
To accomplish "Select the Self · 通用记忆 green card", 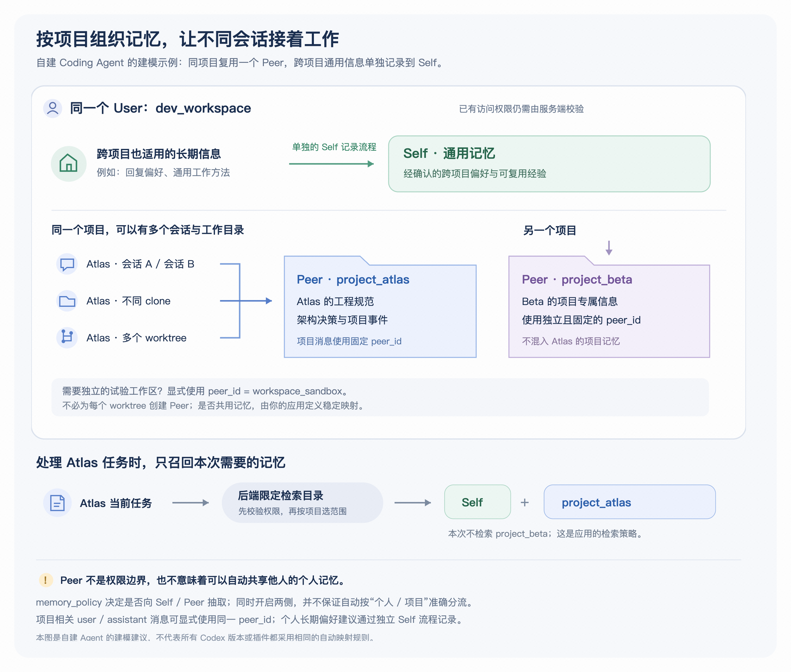I will [549, 164].
